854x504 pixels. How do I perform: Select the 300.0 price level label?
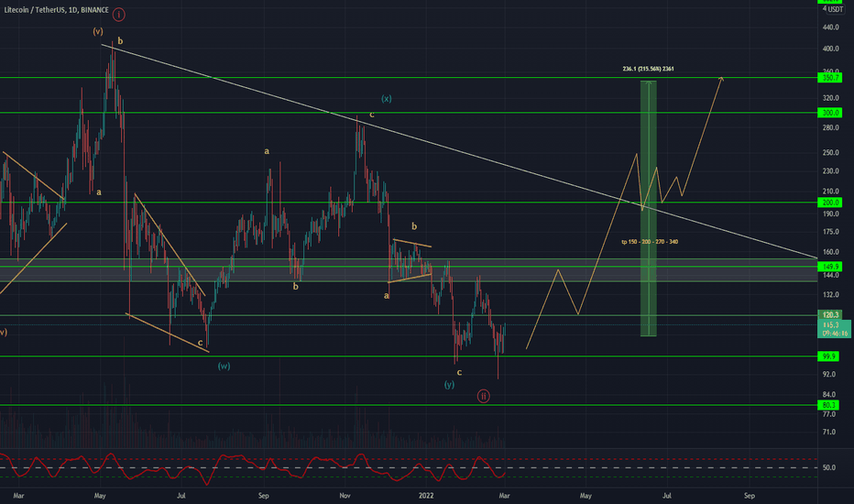pyautogui.click(x=830, y=113)
